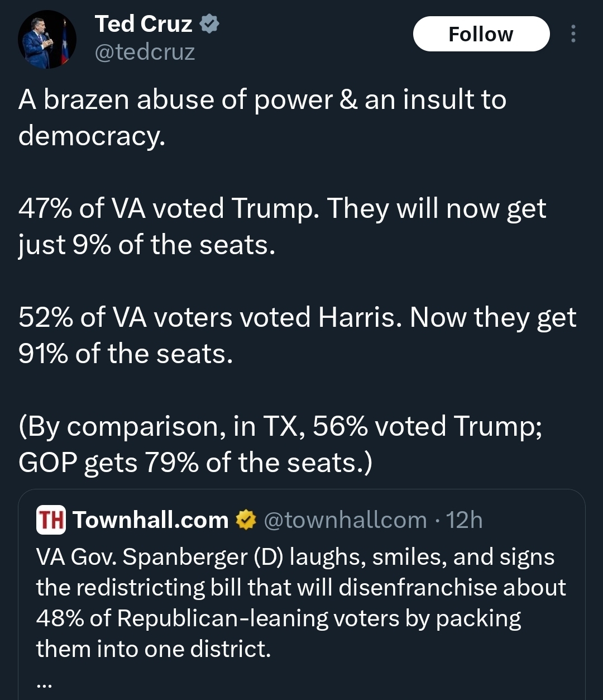Visit the @tedcruz handle
The width and height of the screenshot is (603, 700).
(145, 53)
